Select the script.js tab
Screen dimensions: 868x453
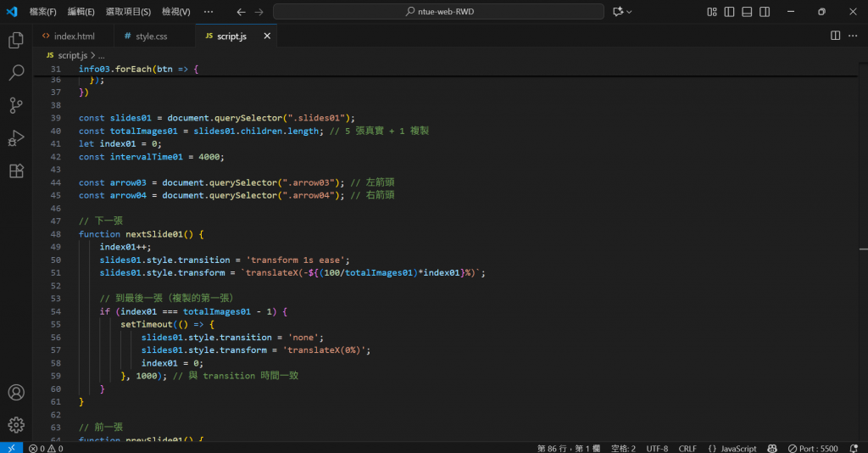231,36
